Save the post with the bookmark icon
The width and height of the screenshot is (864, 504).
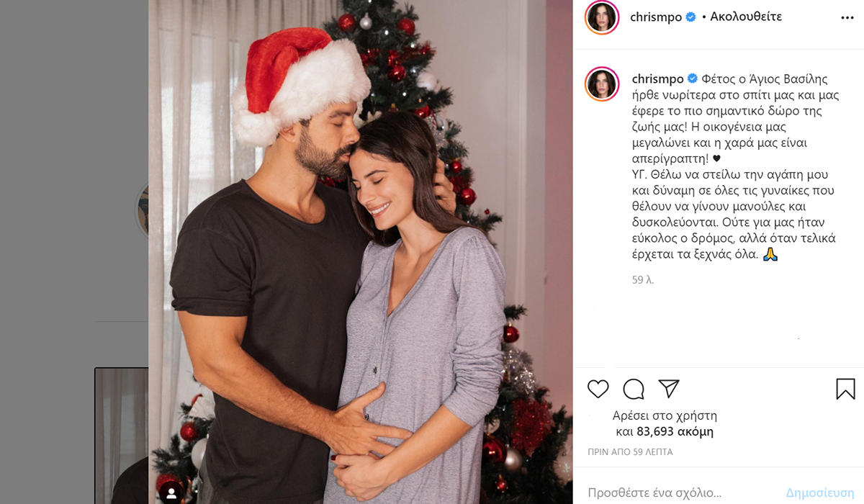[845, 389]
